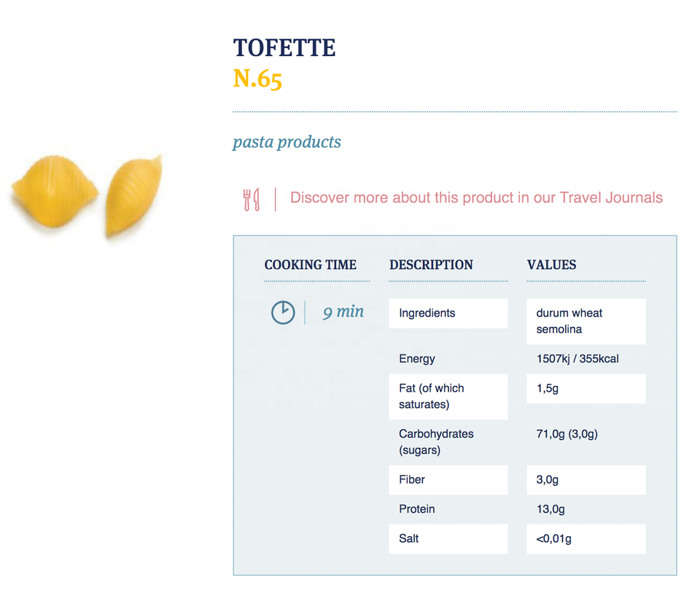Select the TOFETTE product title
Image resolution: width=700 pixels, height=609 pixels.
click(284, 48)
